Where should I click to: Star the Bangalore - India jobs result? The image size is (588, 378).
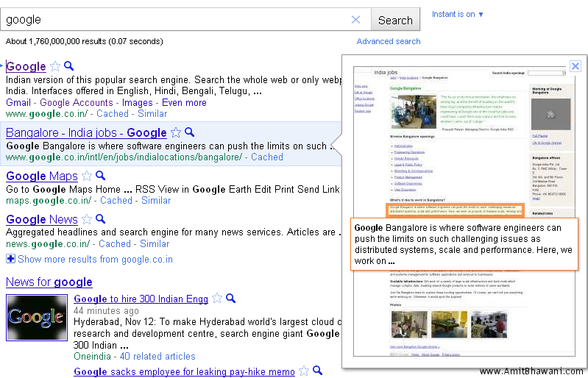pos(176,132)
